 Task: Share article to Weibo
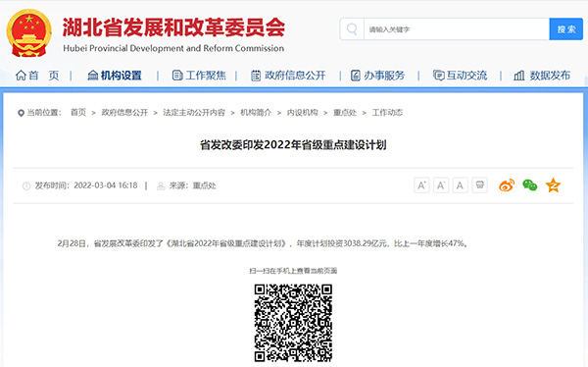[x=507, y=185]
